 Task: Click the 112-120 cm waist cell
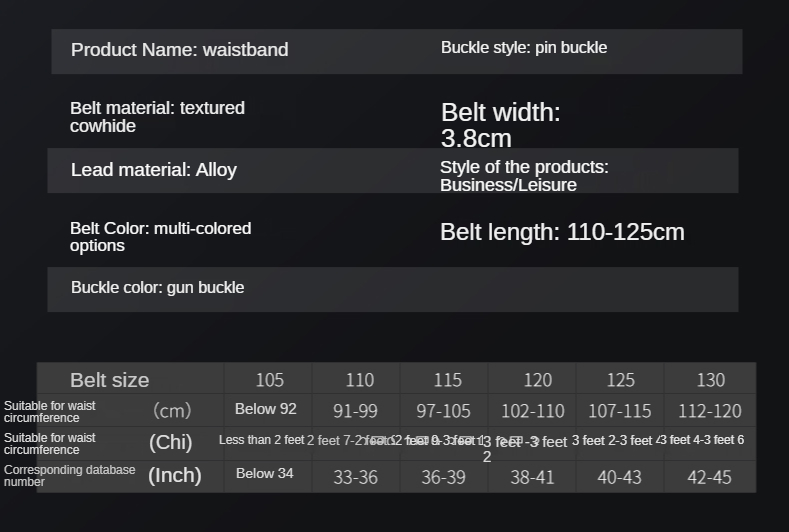(709, 411)
